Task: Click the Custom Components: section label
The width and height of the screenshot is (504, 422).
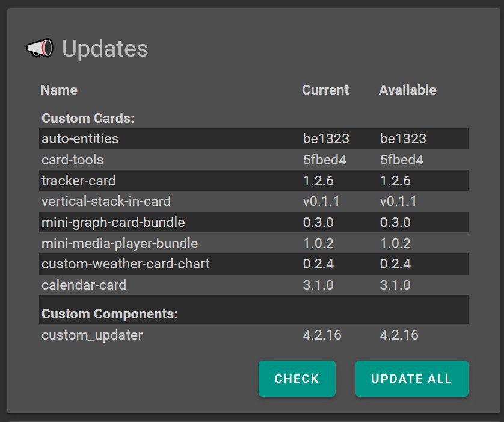Action: (x=109, y=314)
